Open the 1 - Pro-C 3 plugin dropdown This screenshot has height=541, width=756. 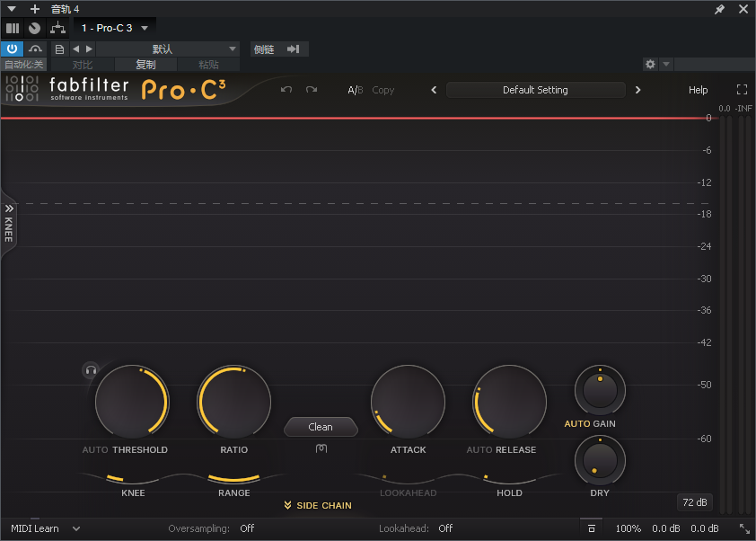click(x=114, y=28)
